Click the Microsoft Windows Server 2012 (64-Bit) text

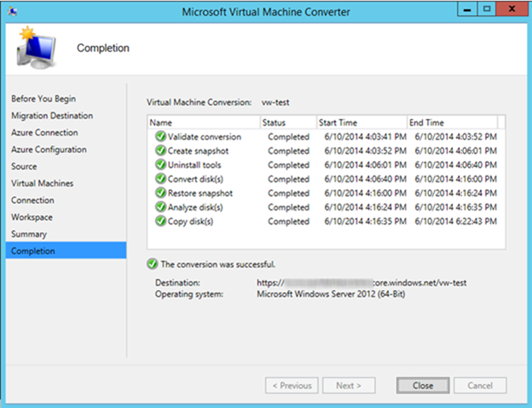[331, 294]
